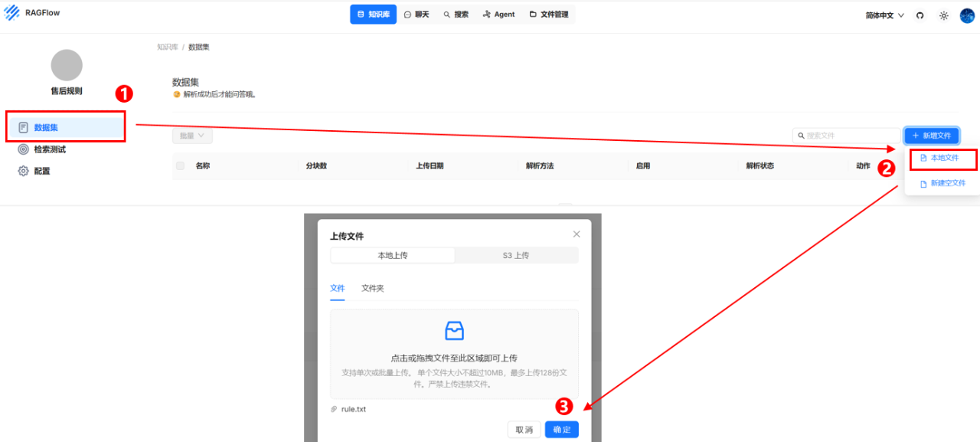Click the upload inbox icon in the dialog

(x=454, y=330)
